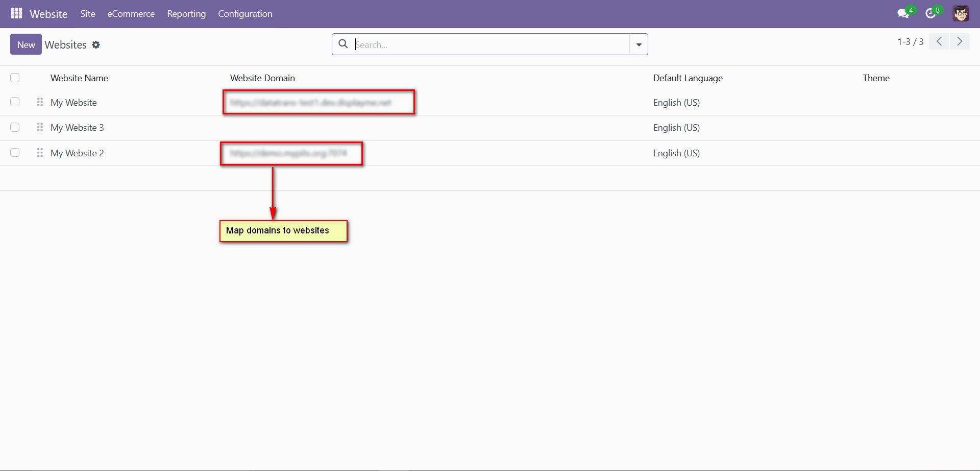Grab the drag handle beside My Website 3
The height and width of the screenshot is (471, 980).
point(39,127)
